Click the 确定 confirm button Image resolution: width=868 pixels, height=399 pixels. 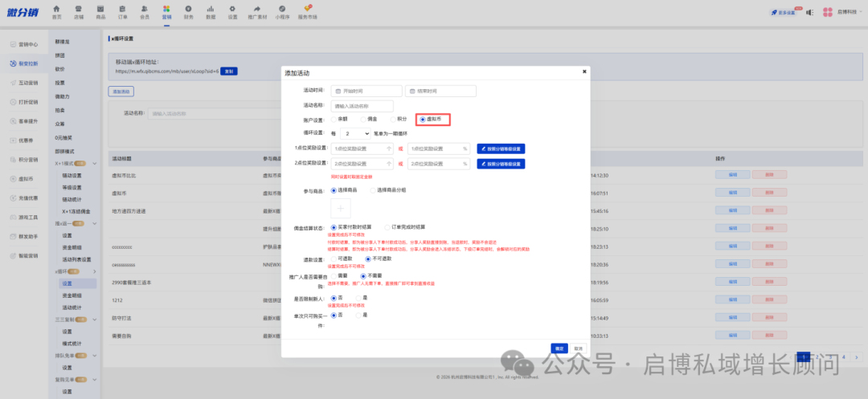pyautogui.click(x=559, y=348)
